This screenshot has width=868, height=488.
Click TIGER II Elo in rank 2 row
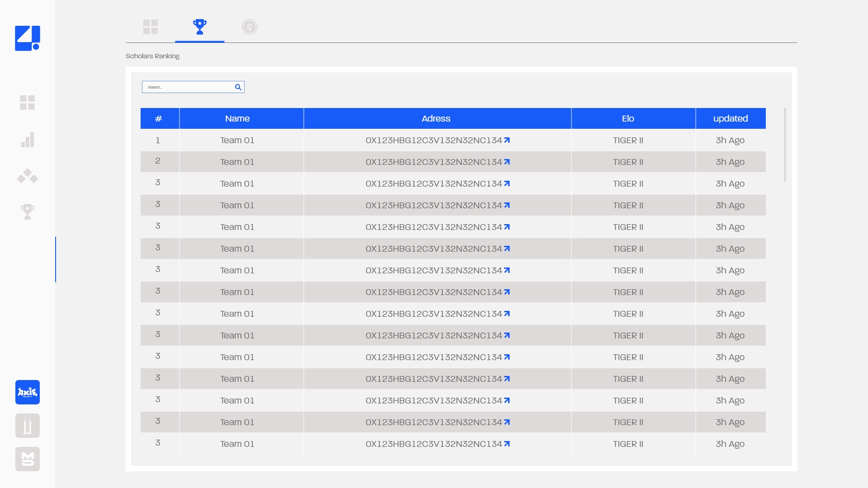pyautogui.click(x=628, y=162)
